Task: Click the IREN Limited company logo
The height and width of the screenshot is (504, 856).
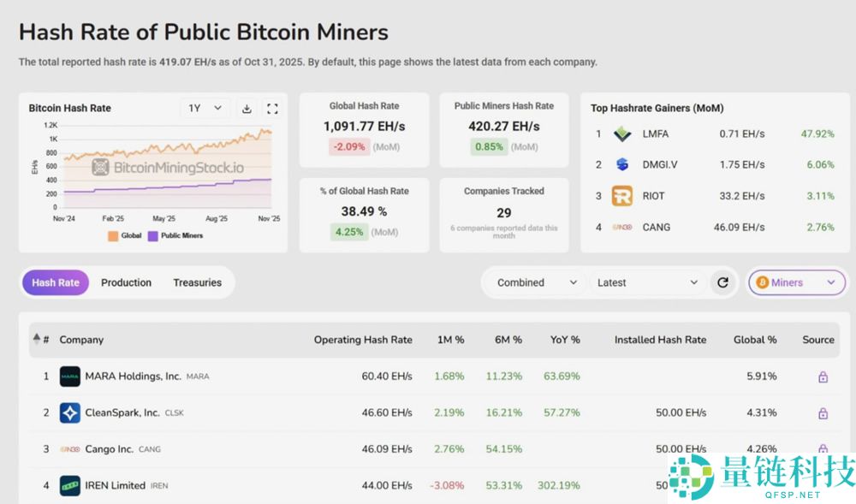Action: click(70, 486)
